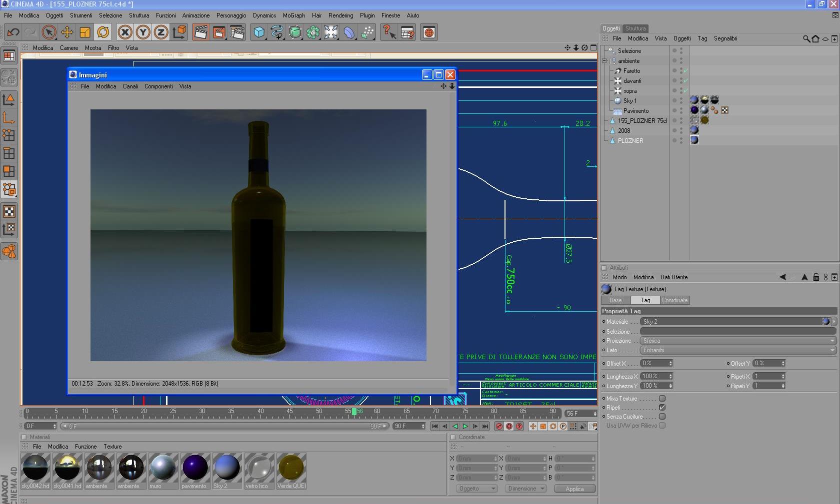
Task: Uncheck the Ripeti checkbox
Action: tap(662, 408)
